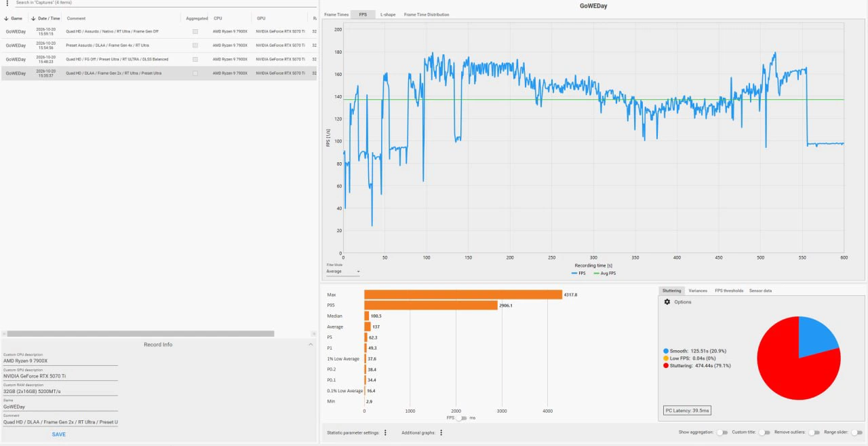Tick Aggregated checkbox for the 15:54:56 capture
The image size is (868, 446).
pos(195,45)
